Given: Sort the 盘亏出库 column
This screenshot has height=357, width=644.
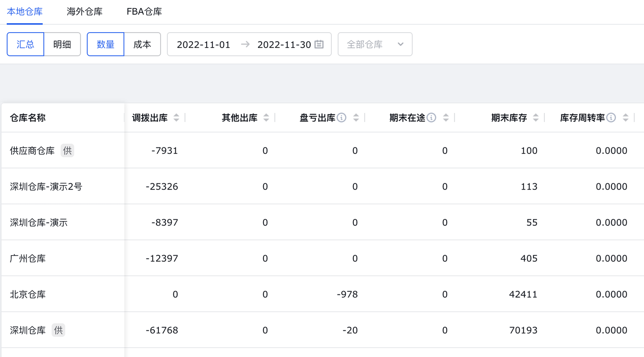Looking at the screenshot, I should click(x=356, y=118).
